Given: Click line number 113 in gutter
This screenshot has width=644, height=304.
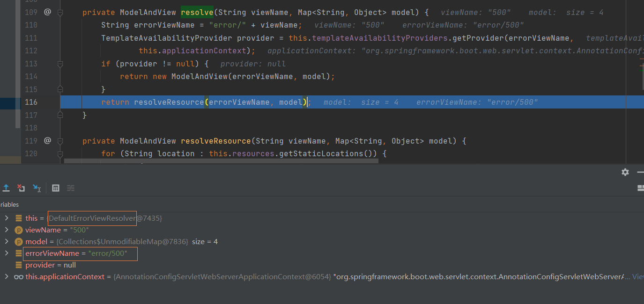Looking at the screenshot, I should (x=30, y=64).
